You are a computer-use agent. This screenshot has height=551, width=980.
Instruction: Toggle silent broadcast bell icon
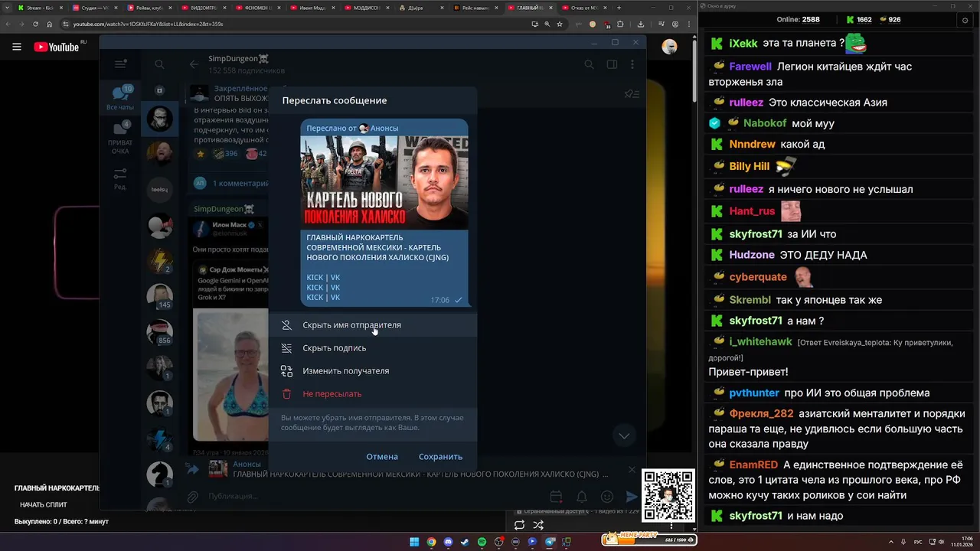coord(582,497)
